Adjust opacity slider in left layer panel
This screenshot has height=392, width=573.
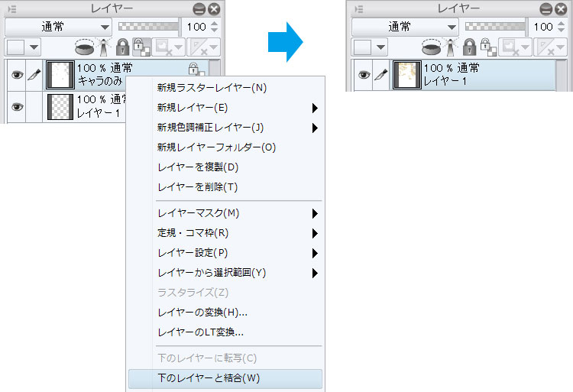pos(149,26)
